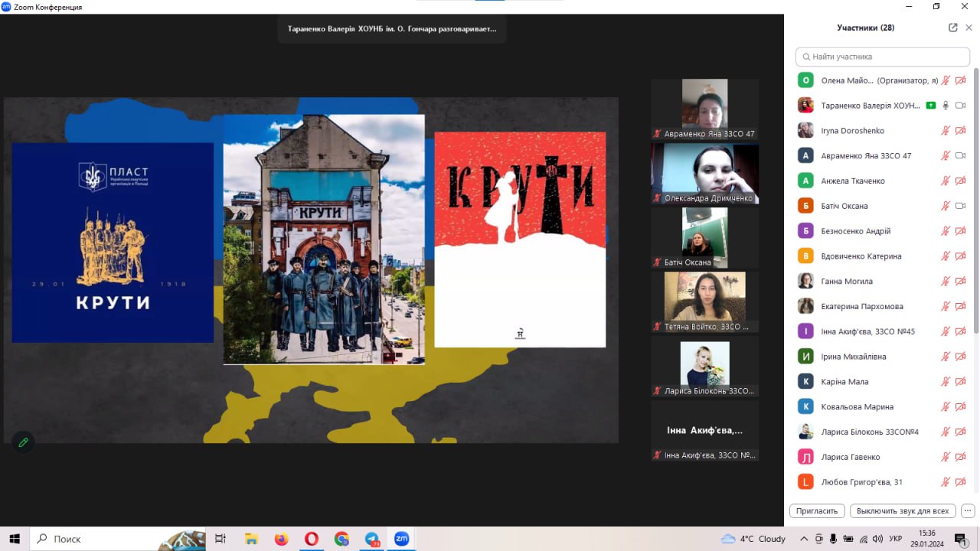
Task: Click Вдовиченко Катерина muted microphone icon
Action: [x=946, y=256]
